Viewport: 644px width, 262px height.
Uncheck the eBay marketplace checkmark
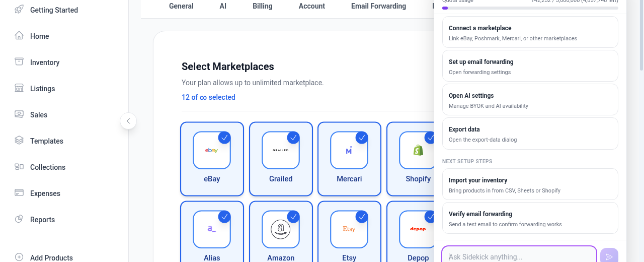(224, 138)
